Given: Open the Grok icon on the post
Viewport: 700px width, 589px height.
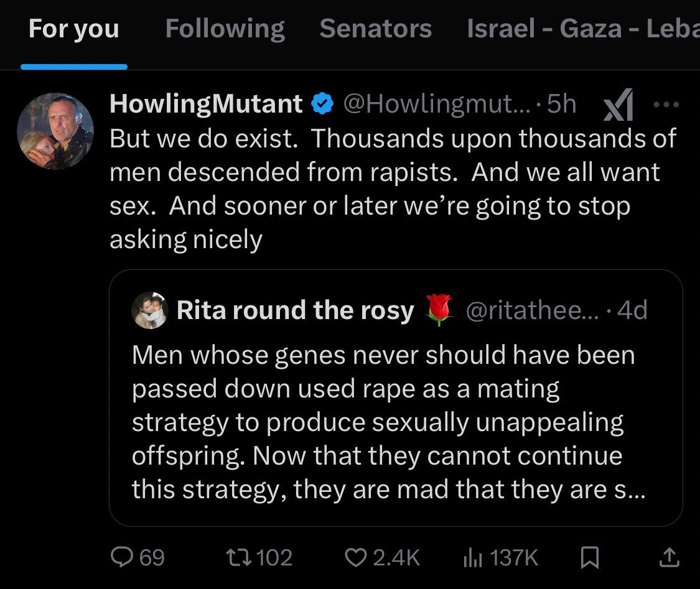Looking at the screenshot, I should [618, 105].
